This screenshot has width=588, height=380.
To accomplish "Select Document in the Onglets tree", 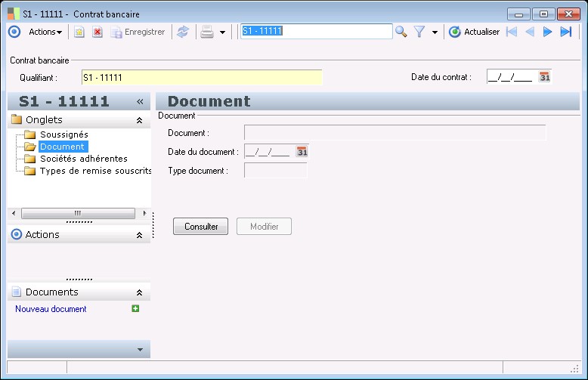I will [x=62, y=147].
